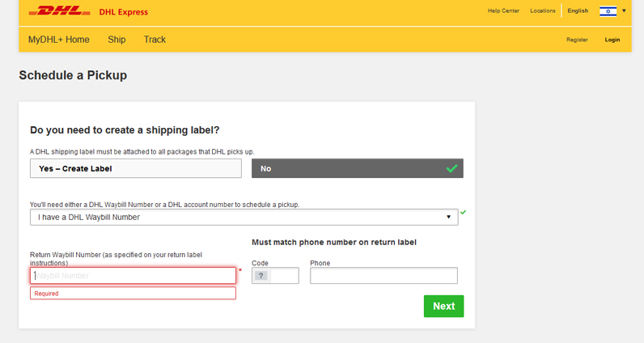Click the Login link
Image resolution: width=644 pixels, height=343 pixels.
click(612, 40)
